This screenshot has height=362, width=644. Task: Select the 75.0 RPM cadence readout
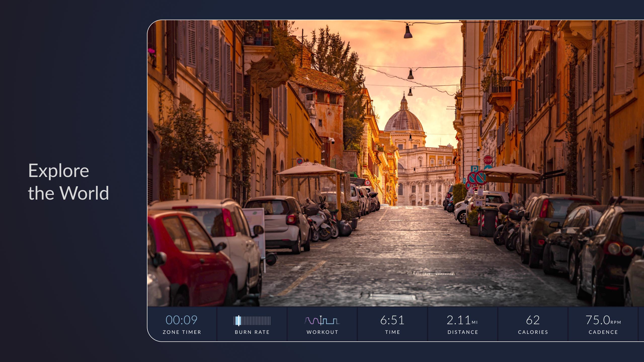point(603,320)
